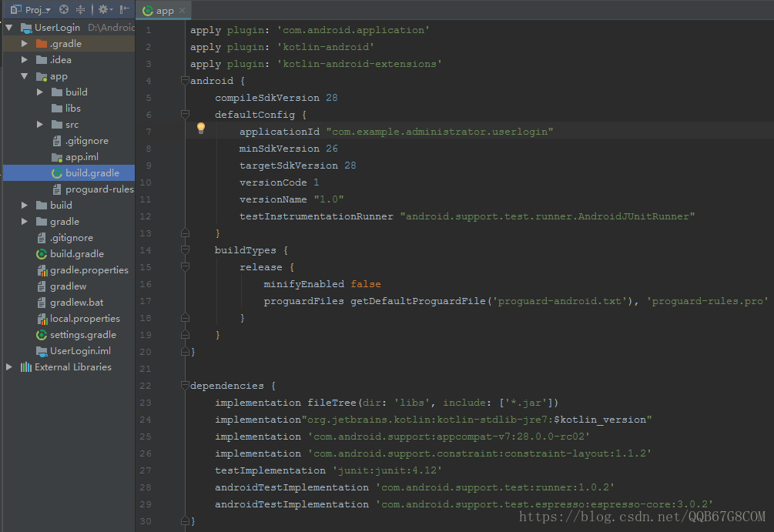Click the applicationId string value
The image size is (774, 532).
pyautogui.click(x=439, y=132)
